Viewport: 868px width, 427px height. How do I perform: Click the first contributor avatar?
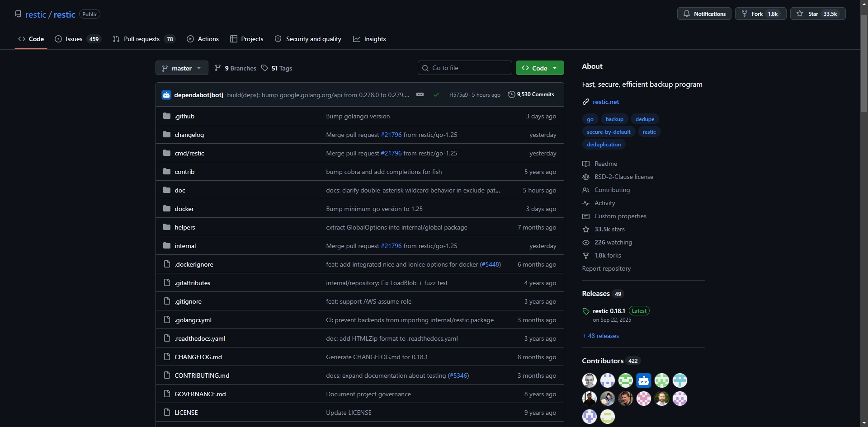coord(590,380)
